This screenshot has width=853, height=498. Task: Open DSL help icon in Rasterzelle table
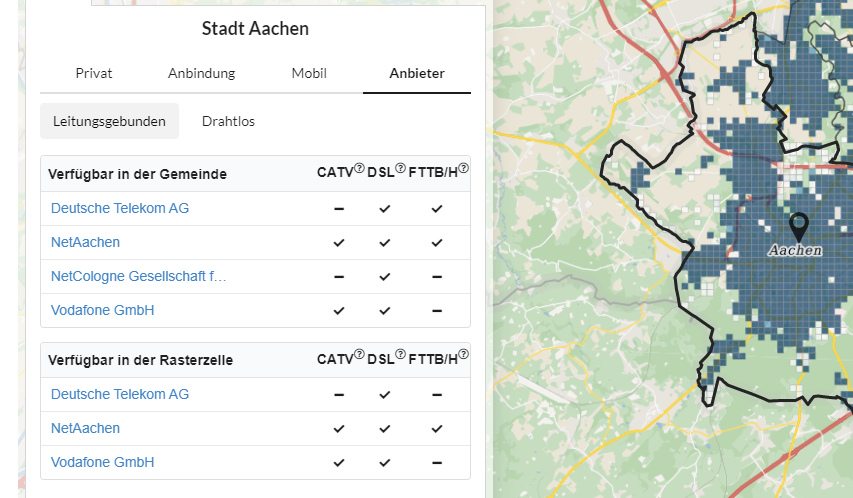click(400, 354)
